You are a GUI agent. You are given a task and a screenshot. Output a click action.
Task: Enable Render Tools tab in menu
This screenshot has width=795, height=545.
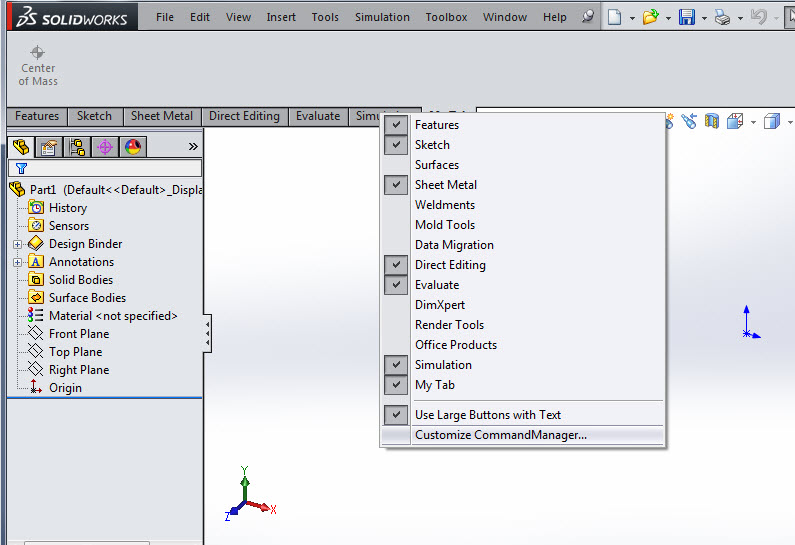point(522,325)
